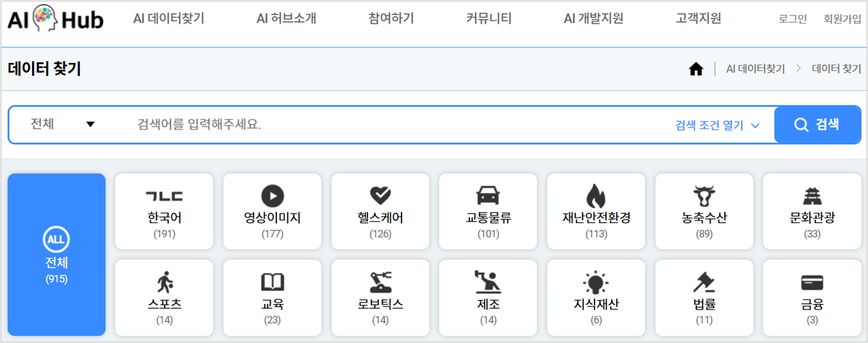Image resolution: width=868 pixels, height=343 pixels.
Task: Click the car icon for 교통물류
Action: 488,196
